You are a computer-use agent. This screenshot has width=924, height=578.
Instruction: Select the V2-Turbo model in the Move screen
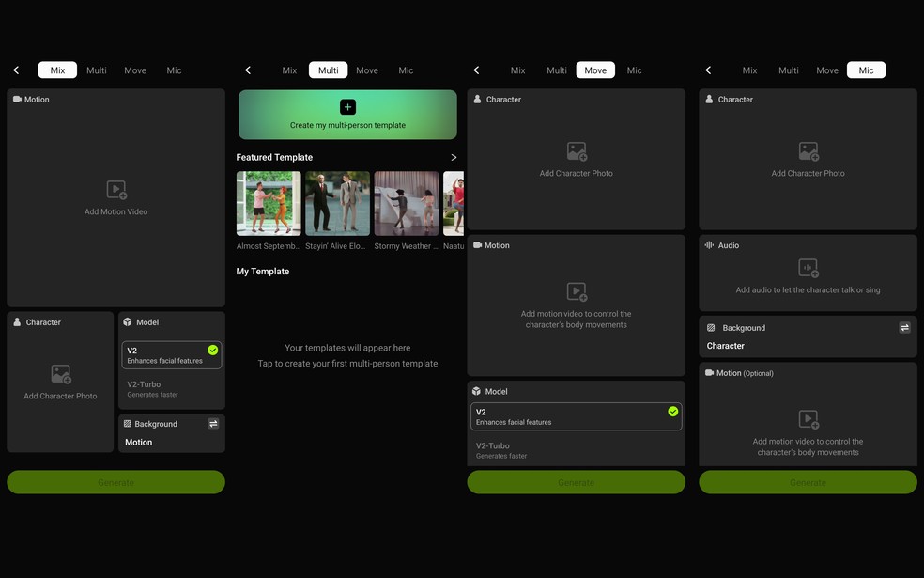click(577, 450)
